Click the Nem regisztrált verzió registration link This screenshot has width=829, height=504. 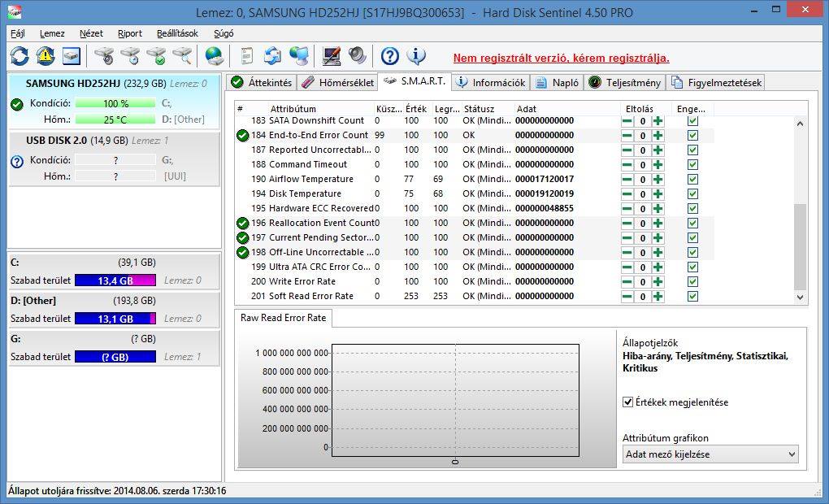click(x=561, y=59)
